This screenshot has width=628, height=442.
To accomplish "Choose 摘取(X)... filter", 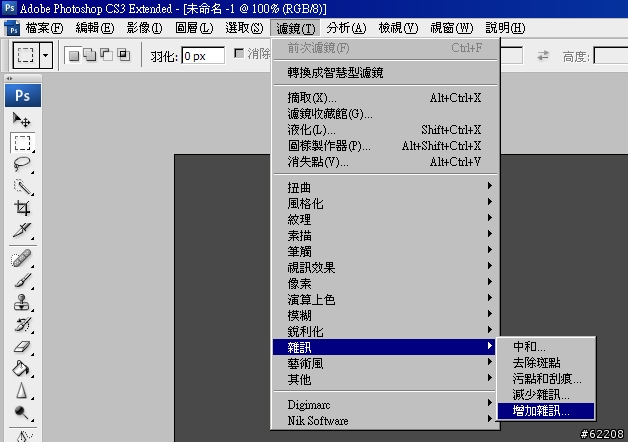I will [384, 98].
